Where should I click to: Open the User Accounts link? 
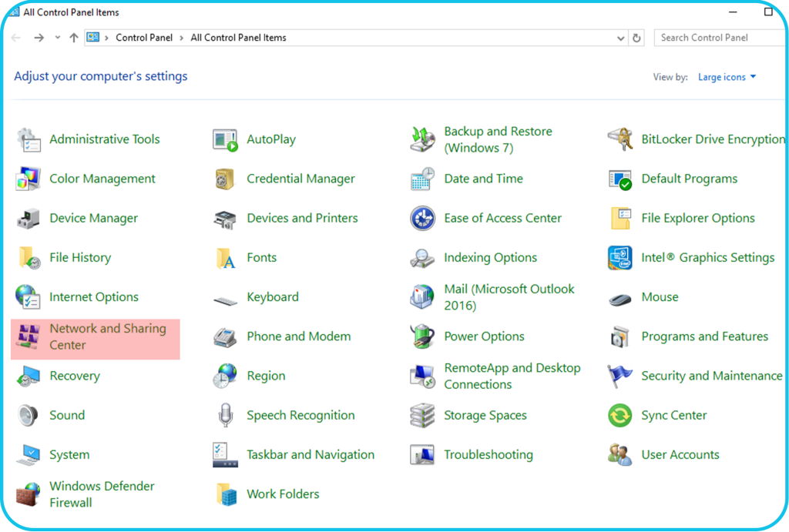(x=680, y=455)
